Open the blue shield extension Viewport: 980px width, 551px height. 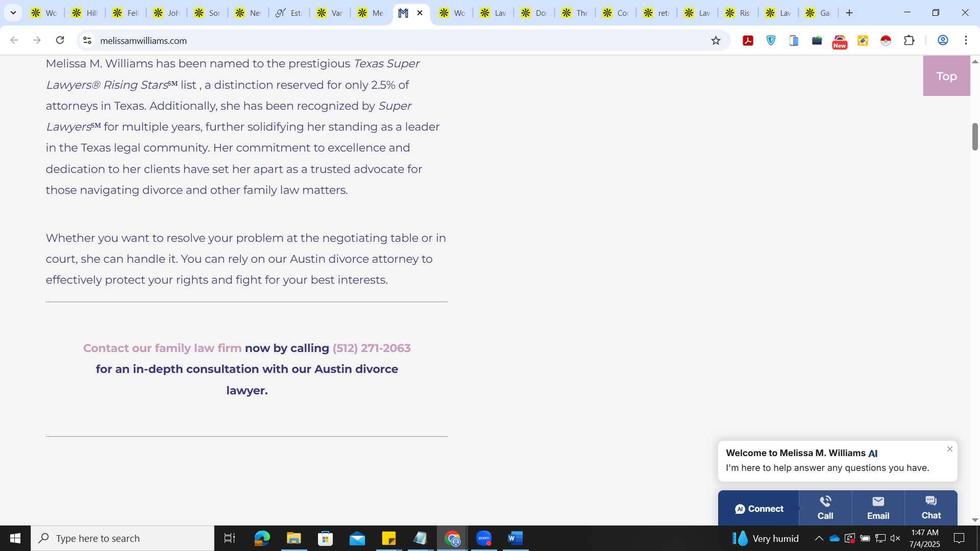click(x=771, y=40)
